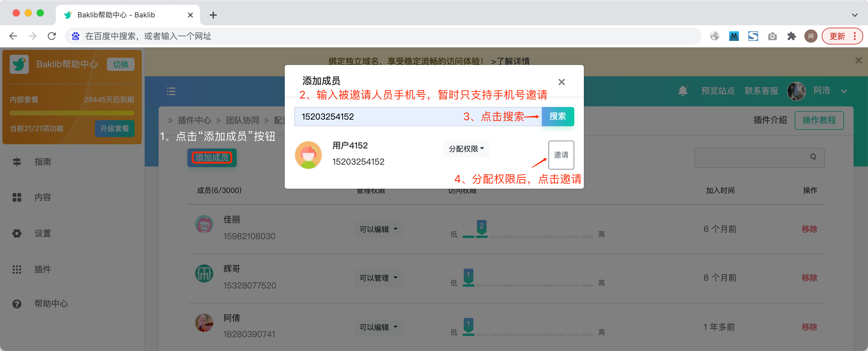Viewport: 868px width, 351px height.
Task: Click the camera screenshot extension icon
Action: pyautogui.click(x=772, y=36)
